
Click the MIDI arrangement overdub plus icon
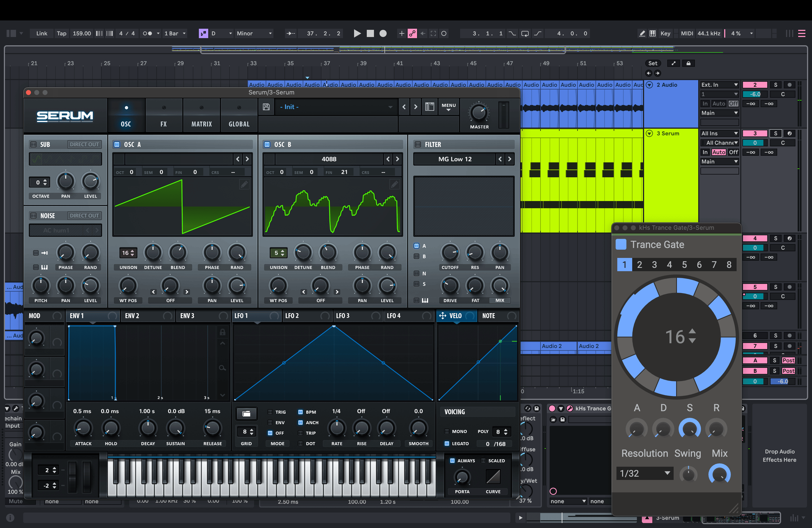tap(402, 33)
